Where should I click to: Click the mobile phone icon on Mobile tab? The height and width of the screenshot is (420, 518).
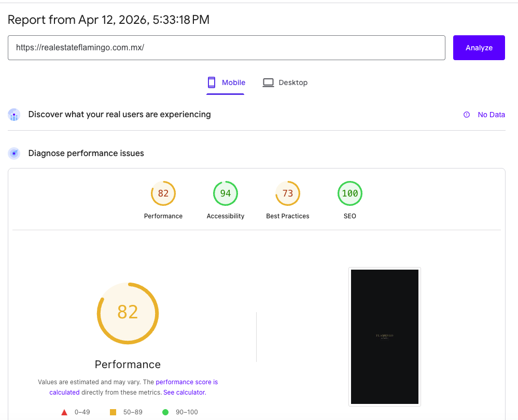(x=211, y=82)
